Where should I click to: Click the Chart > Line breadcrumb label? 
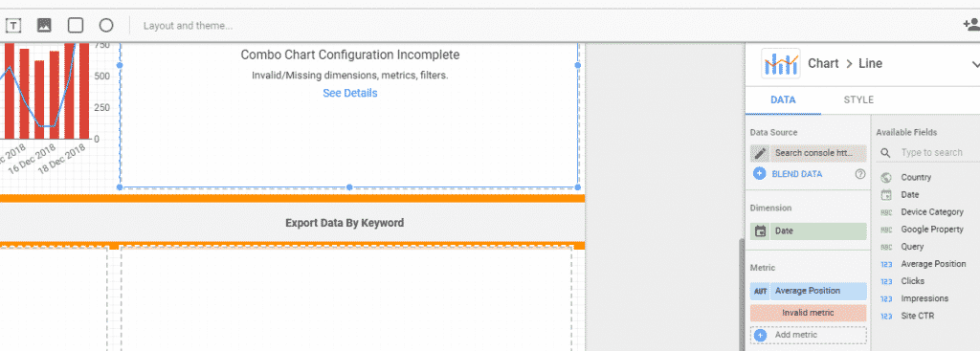pyautogui.click(x=845, y=64)
